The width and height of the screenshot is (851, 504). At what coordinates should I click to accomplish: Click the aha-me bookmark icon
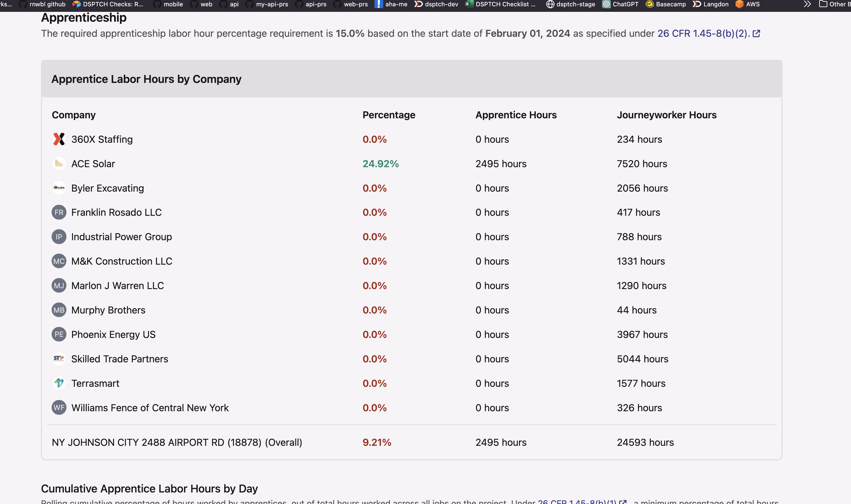[x=378, y=4]
